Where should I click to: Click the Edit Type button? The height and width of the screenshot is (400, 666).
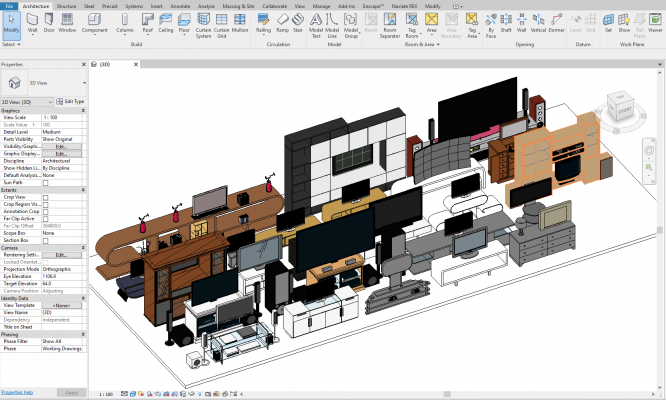tap(72, 102)
